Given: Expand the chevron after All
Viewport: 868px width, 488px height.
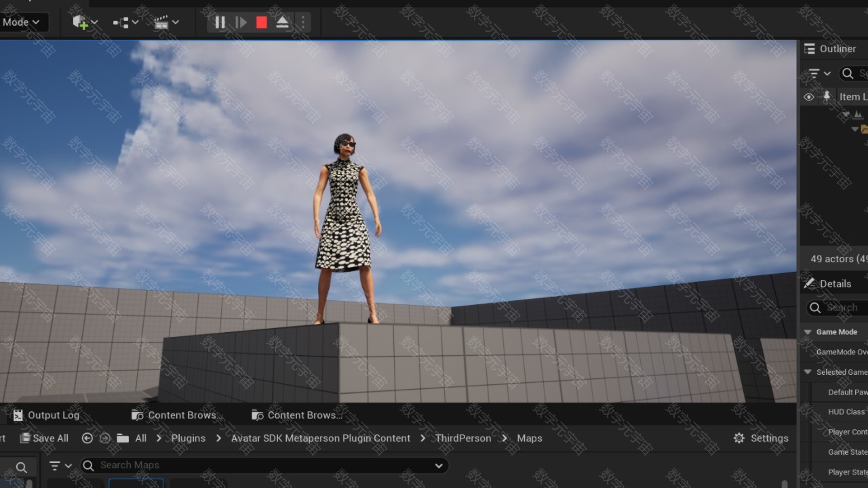Looking at the screenshot, I should pyautogui.click(x=159, y=439).
